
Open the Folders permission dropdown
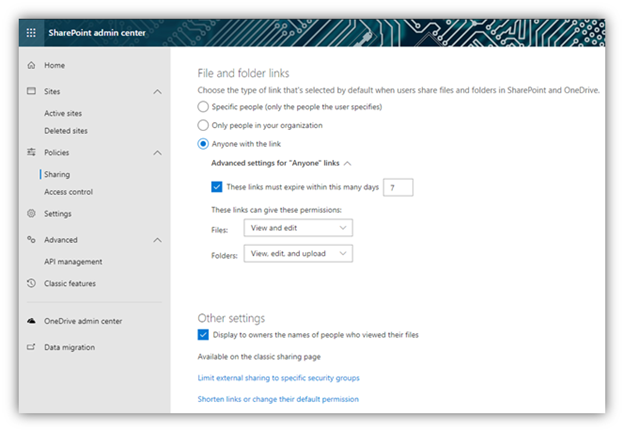pos(298,253)
